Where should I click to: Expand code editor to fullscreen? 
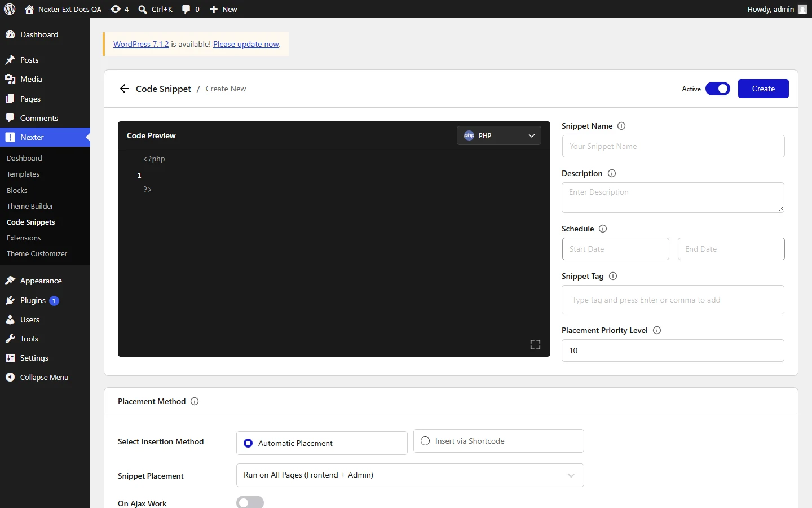tap(535, 344)
